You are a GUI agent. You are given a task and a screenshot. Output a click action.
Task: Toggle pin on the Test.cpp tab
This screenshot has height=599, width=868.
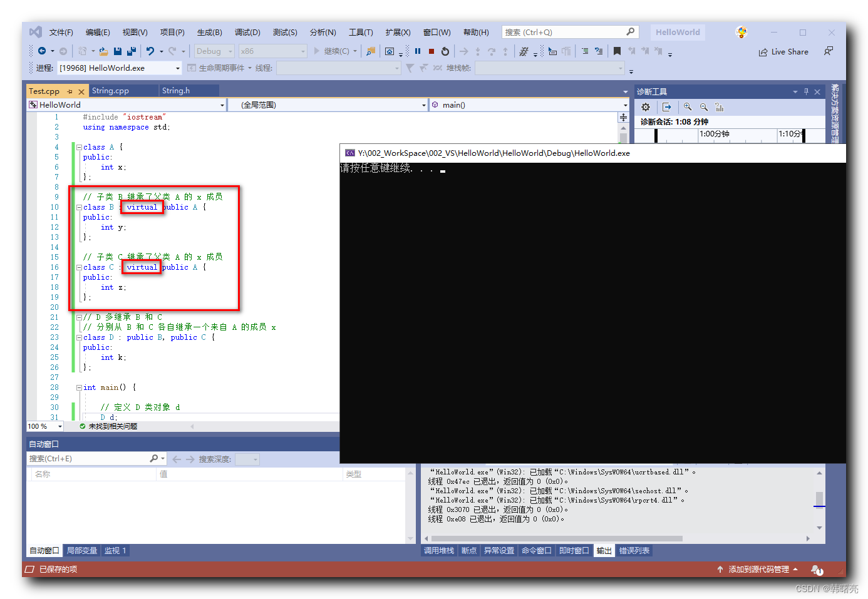pyautogui.click(x=70, y=91)
